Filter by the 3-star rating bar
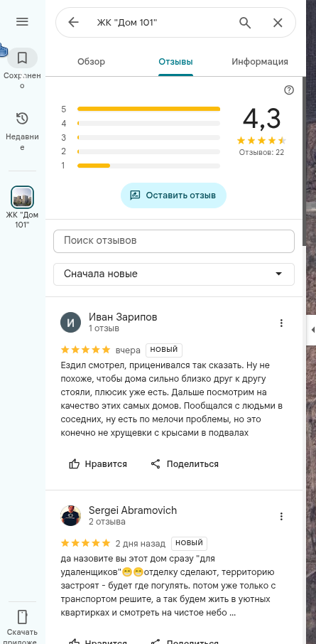The height and width of the screenshot is (644, 316). click(x=148, y=137)
